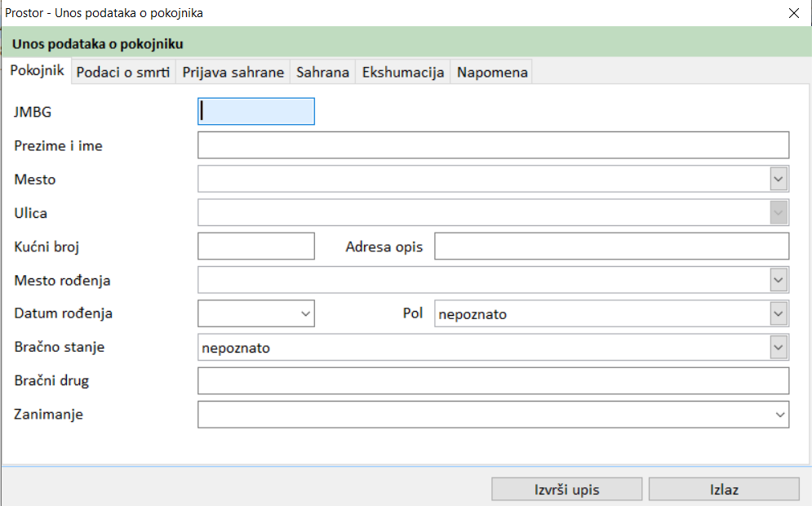
Task: Click the Izlaz button
Action: 723,490
